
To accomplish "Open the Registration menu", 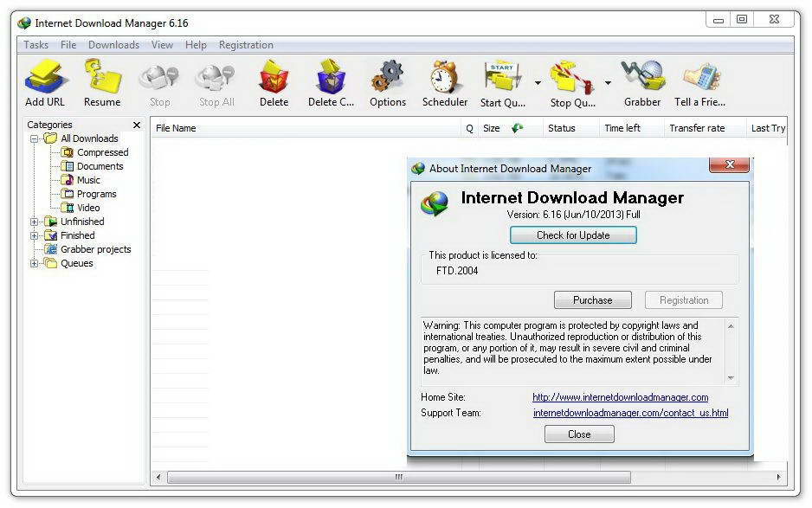I will click(245, 44).
